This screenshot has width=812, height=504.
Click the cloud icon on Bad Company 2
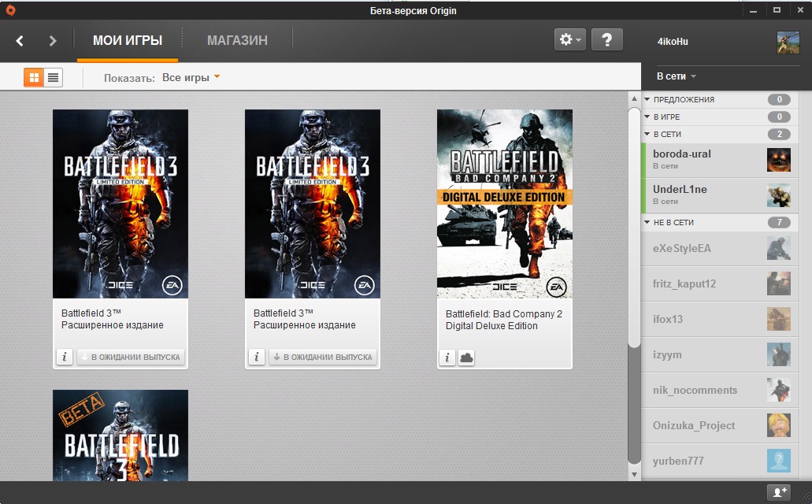tap(466, 358)
